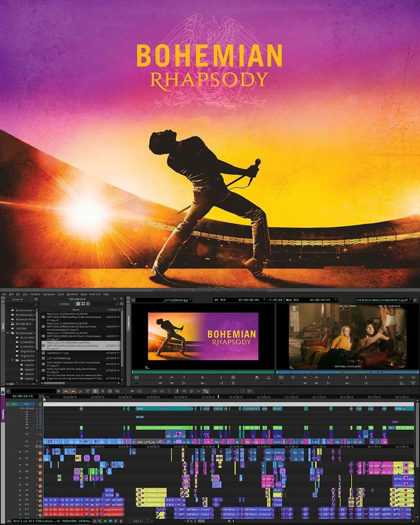420x525 pixels.
Task: Enable red Lift/Overwrite segment smart tool
Action: click(x=72, y=391)
